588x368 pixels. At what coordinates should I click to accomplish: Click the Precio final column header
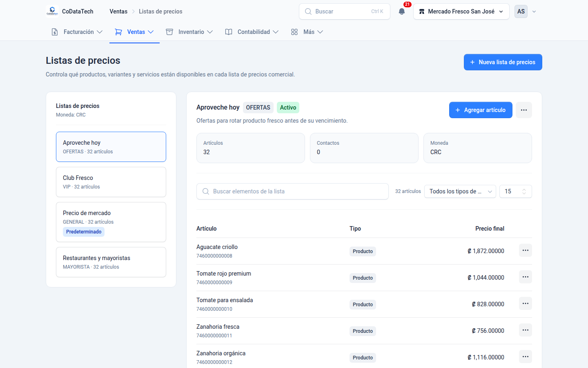[x=490, y=229]
